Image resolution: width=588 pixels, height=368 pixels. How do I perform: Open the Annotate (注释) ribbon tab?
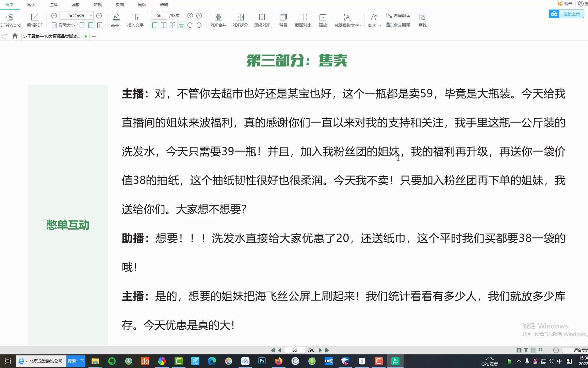[x=53, y=4]
